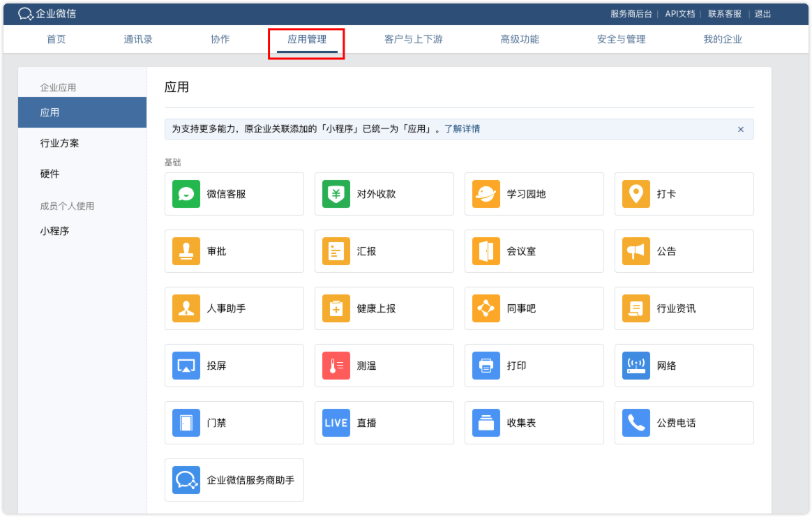
Task: Click the 人事助手 label text
Action: [x=226, y=308]
